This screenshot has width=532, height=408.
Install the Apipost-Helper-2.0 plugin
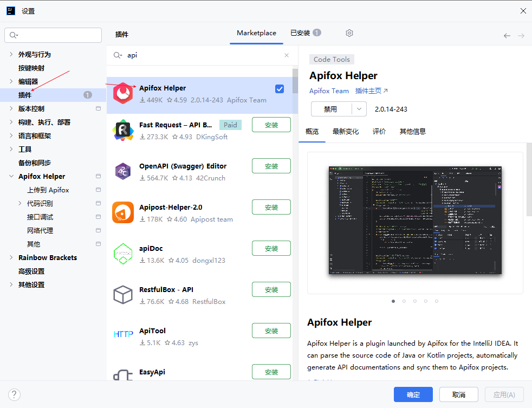coord(271,207)
